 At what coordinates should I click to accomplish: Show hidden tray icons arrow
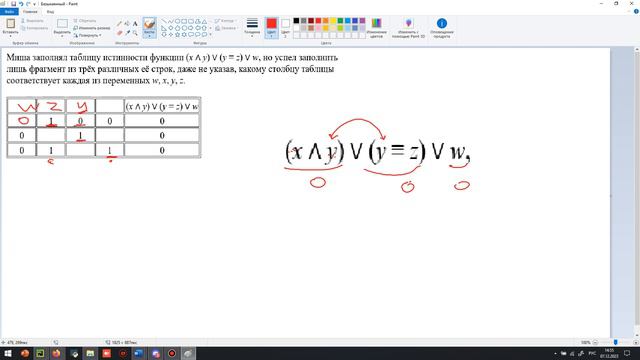coord(555,353)
